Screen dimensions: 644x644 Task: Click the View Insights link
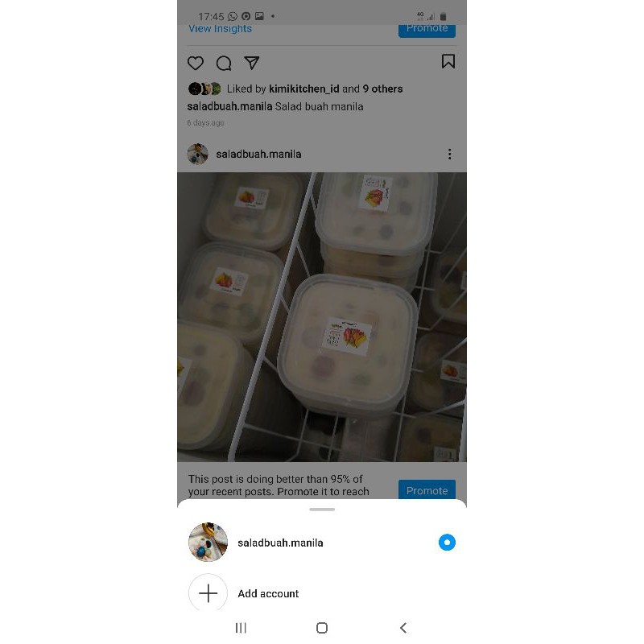[220, 29]
